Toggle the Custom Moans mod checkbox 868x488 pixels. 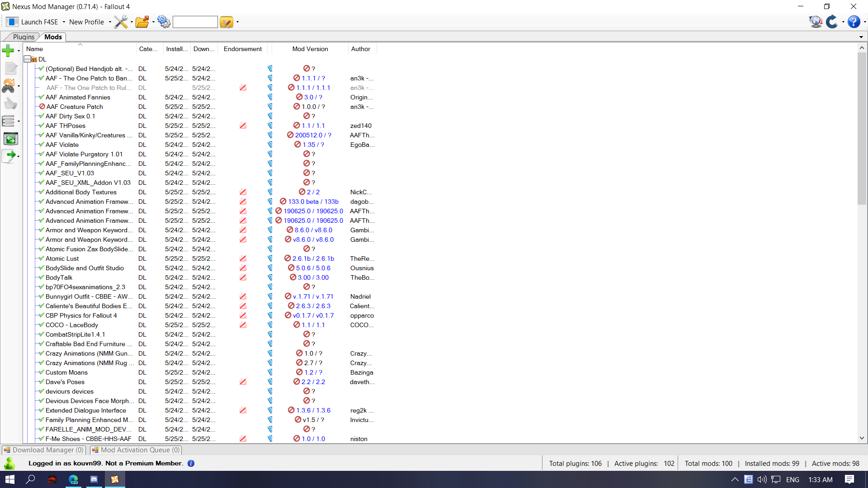(42, 372)
